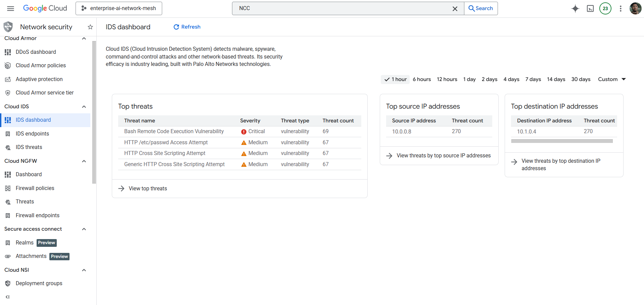This screenshot has height=305, width=644.
Task: Click the IDS endpoints icon
Action: click(8, 134)
